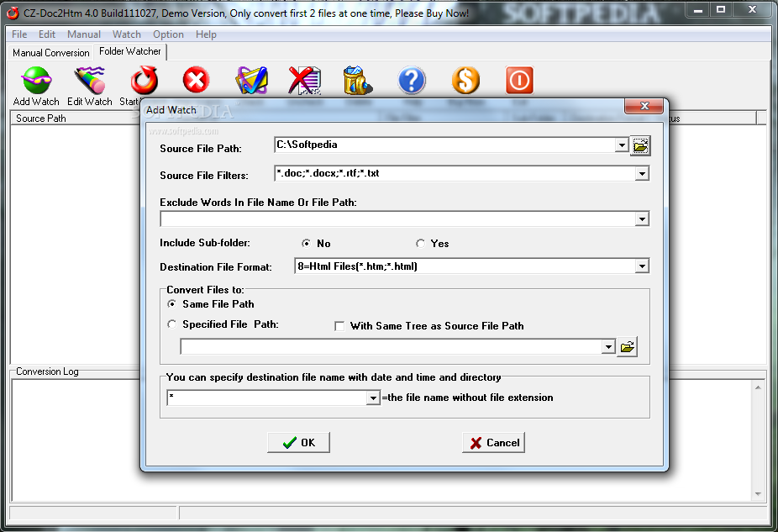Click the red circle X toolbar icon
Image resolution: width=778 pixels, height=532 pixels.
click(x=196, y=81)
